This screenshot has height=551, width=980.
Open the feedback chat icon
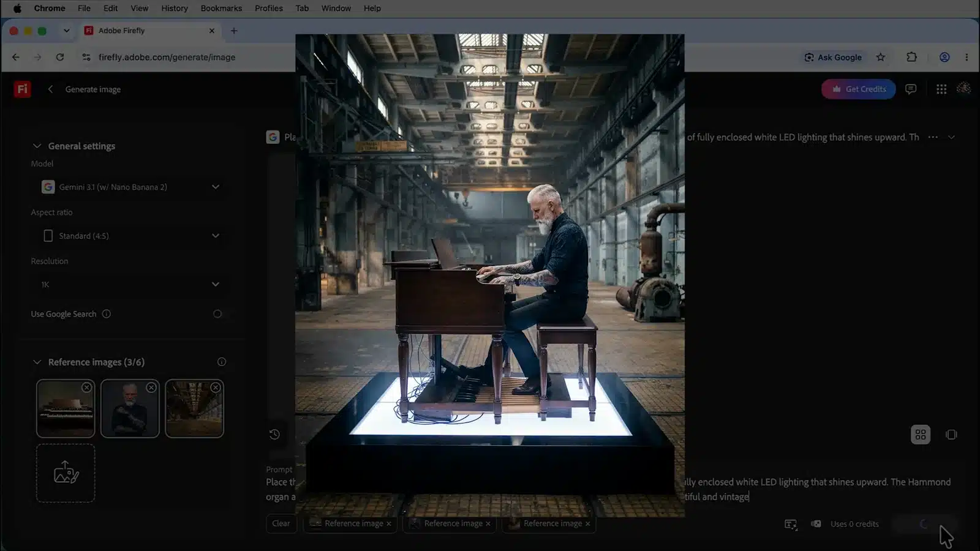click(x=911, y=89)
